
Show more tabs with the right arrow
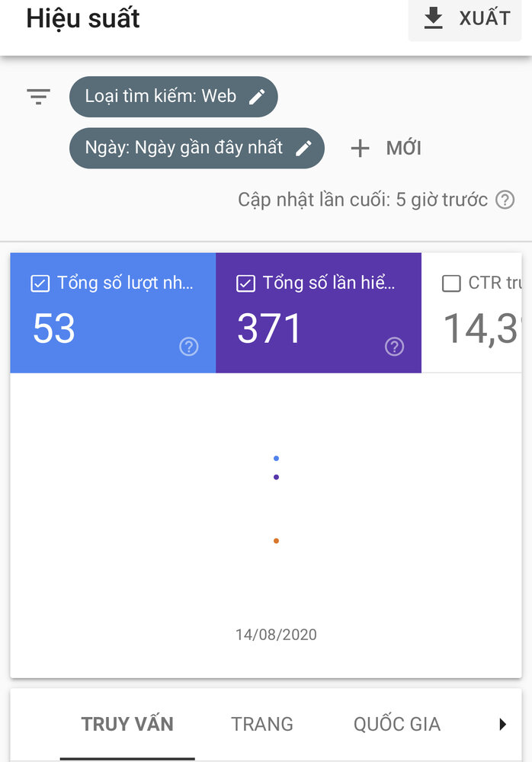coord(502,724)
